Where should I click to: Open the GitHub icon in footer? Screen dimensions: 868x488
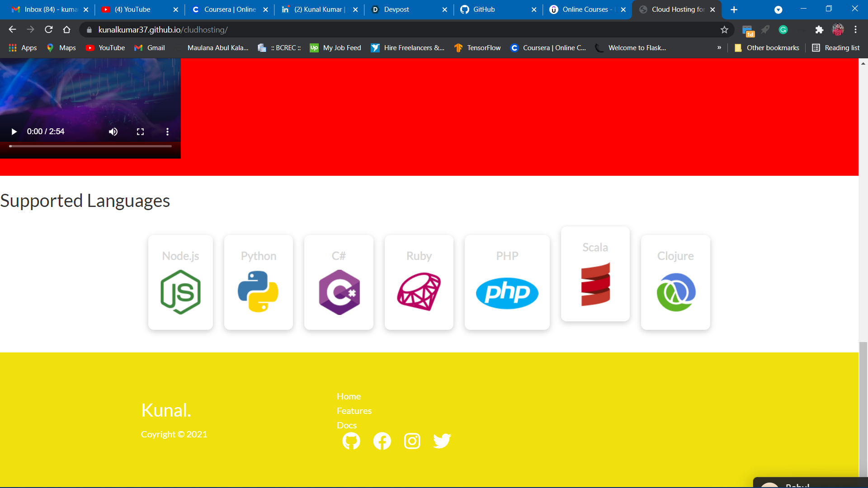click(351, 441)
